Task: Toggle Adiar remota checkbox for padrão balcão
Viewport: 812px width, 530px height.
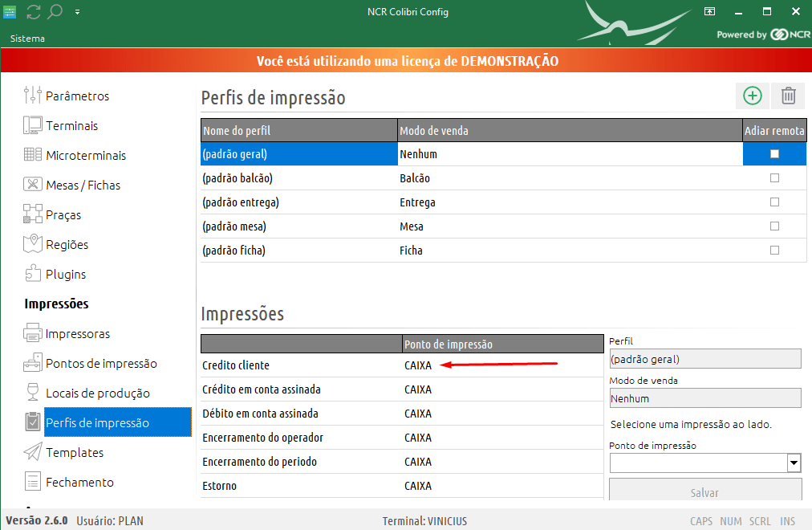Action: point(774,177)
